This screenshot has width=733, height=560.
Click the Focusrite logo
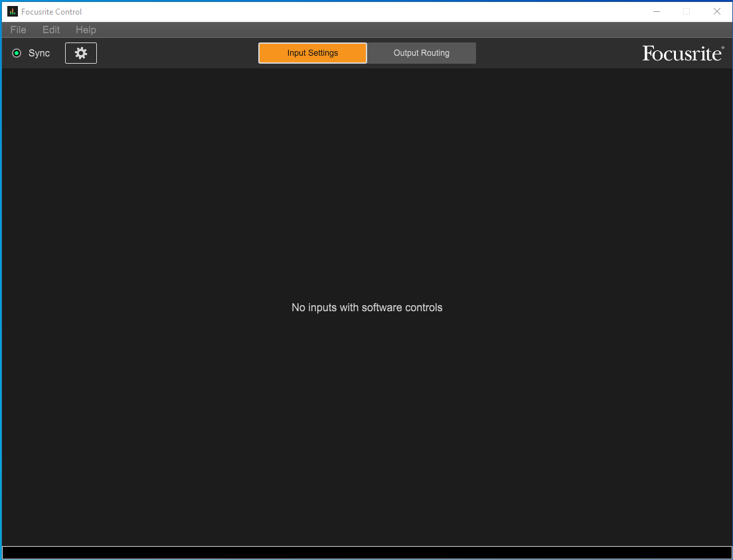[x=681, y=54]
